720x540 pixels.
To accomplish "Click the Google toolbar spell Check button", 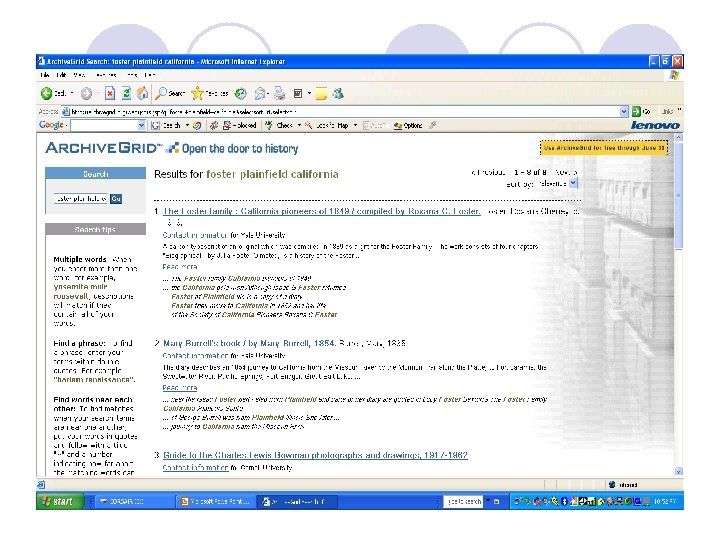I will tap(279, 125).
